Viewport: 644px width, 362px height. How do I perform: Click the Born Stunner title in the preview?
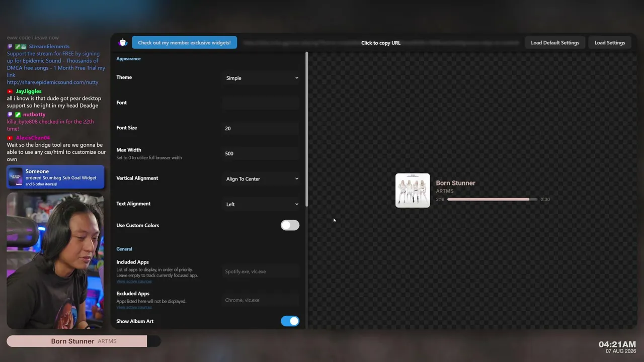click(456, 183)
